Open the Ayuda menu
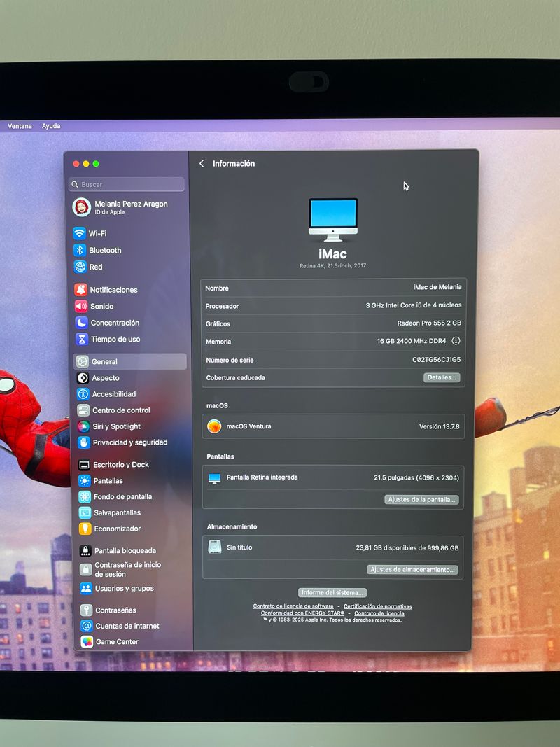This screenshot has height=747, width=560. click(51, 126)
